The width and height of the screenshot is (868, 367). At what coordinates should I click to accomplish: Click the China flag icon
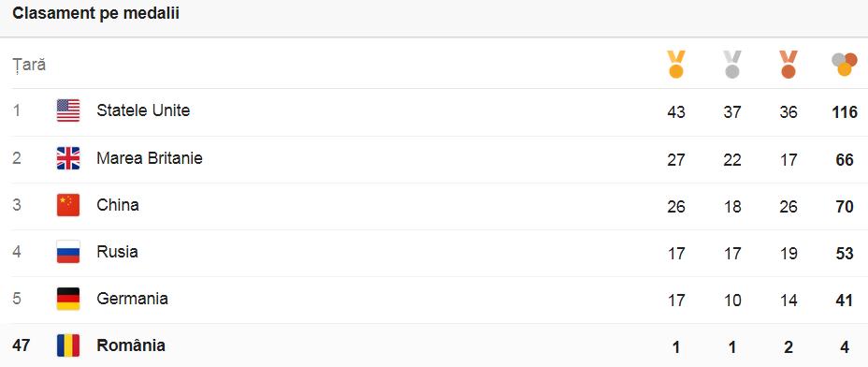tap(68, 205)
